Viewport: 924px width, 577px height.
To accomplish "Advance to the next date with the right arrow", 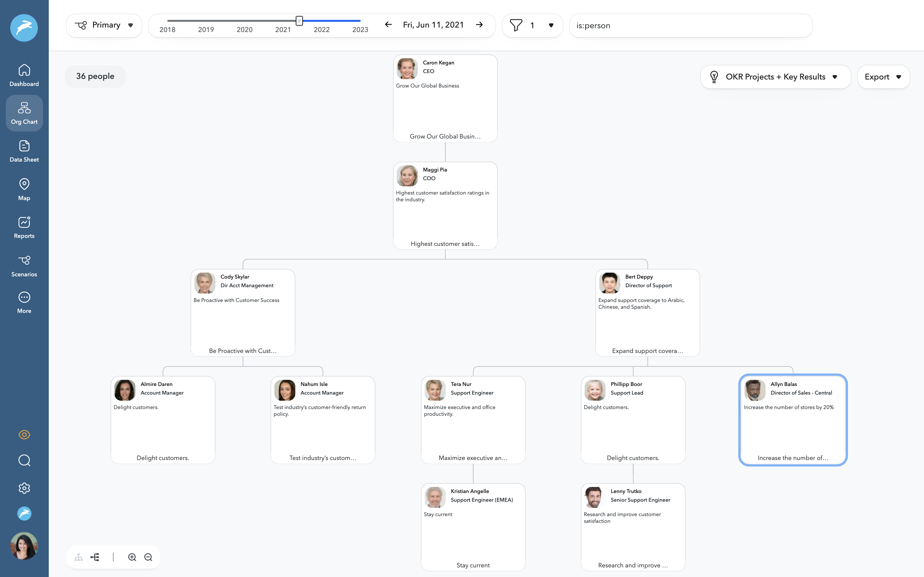I will pyautogui.click(x=480, y=24).
